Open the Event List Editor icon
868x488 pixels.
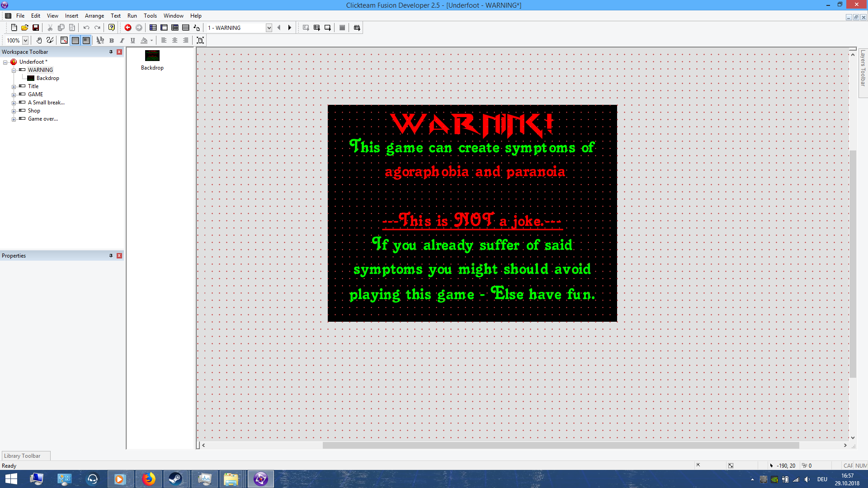click(x=186, y=28)
